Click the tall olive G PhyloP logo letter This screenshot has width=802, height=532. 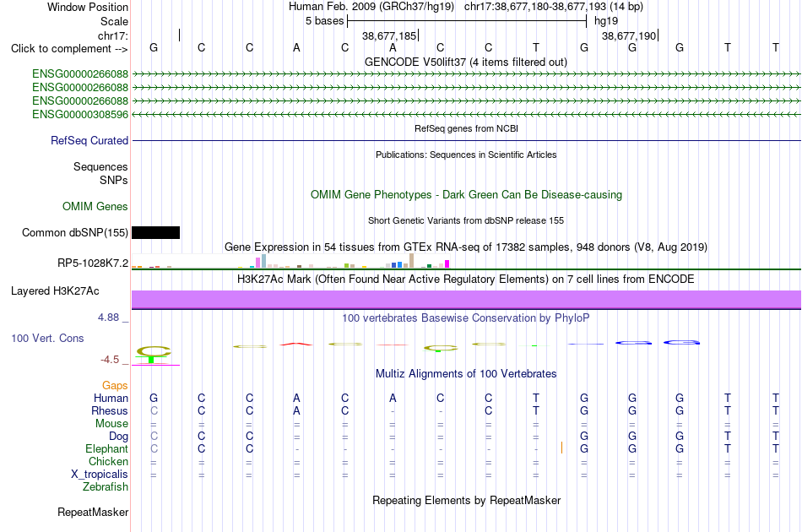click(x=154, y=351)
